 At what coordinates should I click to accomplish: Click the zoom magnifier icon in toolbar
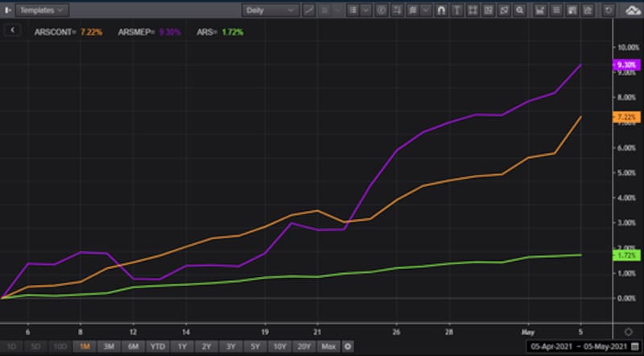pos(520,10)
